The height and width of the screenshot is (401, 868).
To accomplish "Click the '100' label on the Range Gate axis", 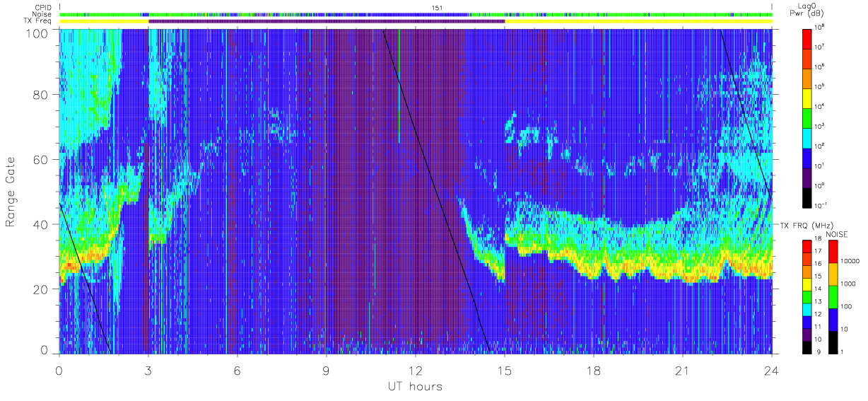I will 37,33.
